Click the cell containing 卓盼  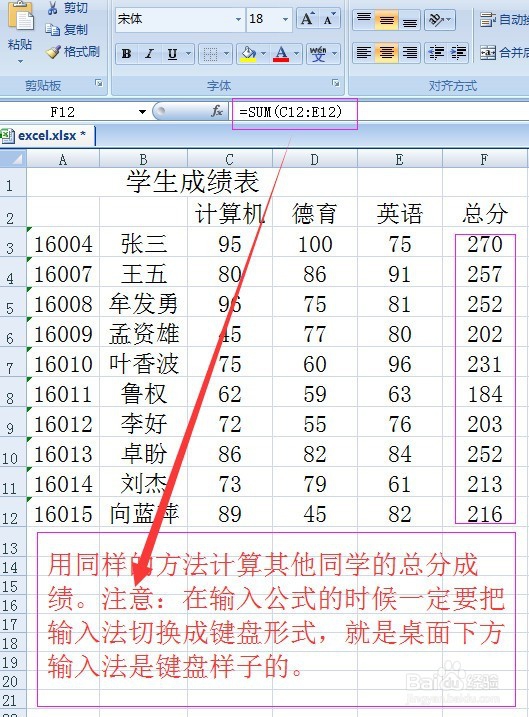144,454
